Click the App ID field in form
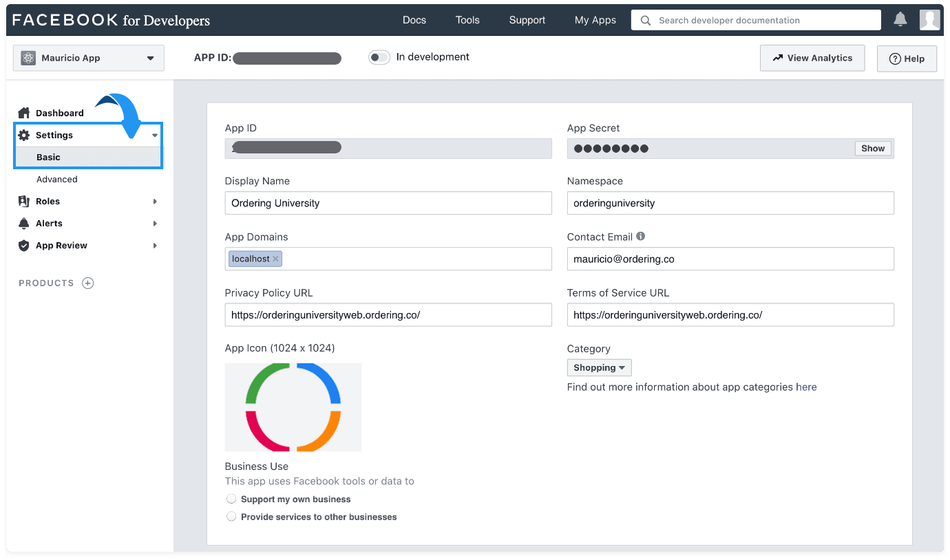 click(x=388, y=149)
